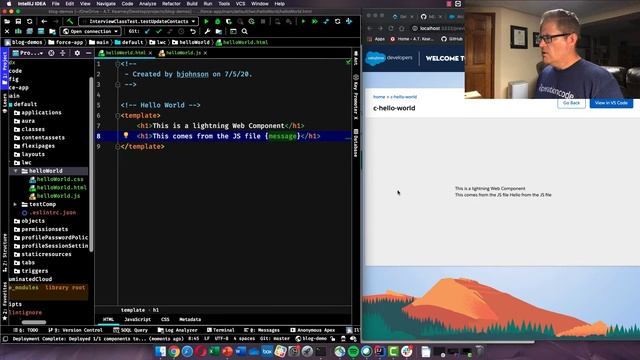This screenshot has width=640, height=360.
Task: Open settings with the wrench icon
Action: (207, 31)
